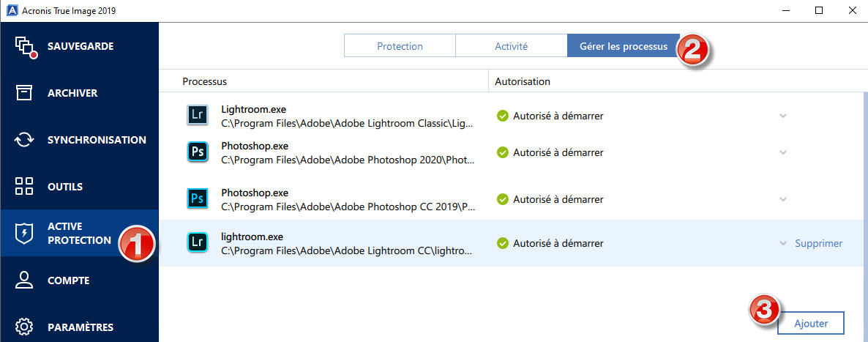Viewport: 868px width, 342px height.
Task: Expand authorization dropdown for Lightroom Classic
Action: click(783, 116)
